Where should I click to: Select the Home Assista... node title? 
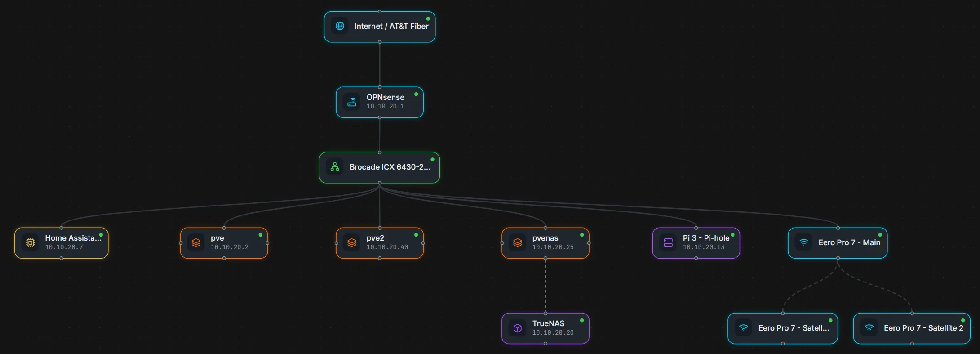tap(73, 238)
